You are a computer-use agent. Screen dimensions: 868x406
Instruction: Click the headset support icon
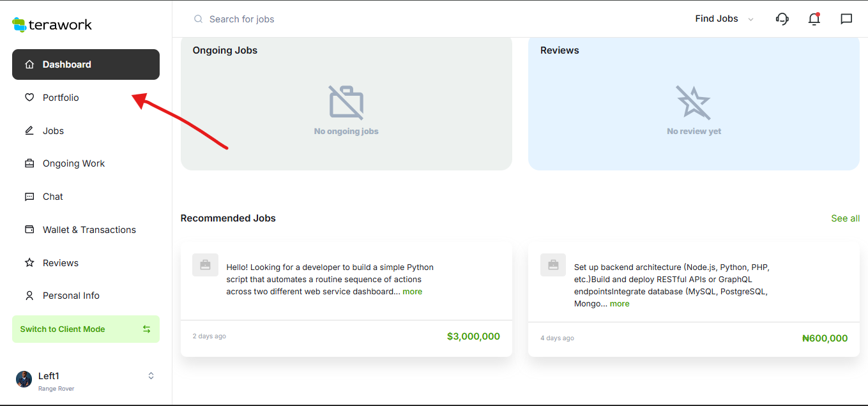782,19
